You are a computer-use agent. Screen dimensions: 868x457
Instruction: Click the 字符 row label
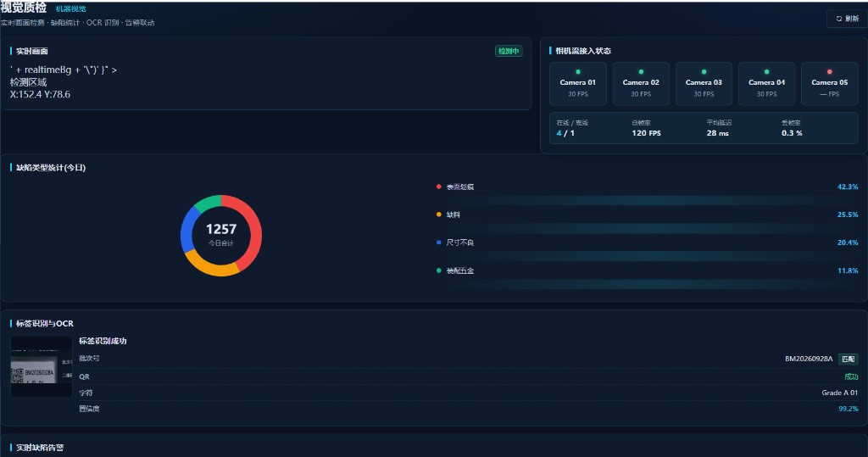(86, 393)
